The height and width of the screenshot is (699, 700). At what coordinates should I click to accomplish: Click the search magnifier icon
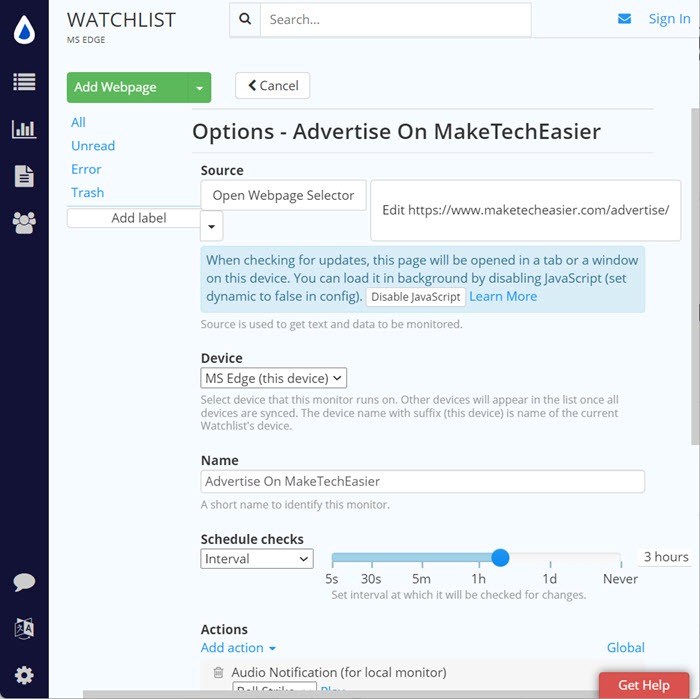(245, 19)
